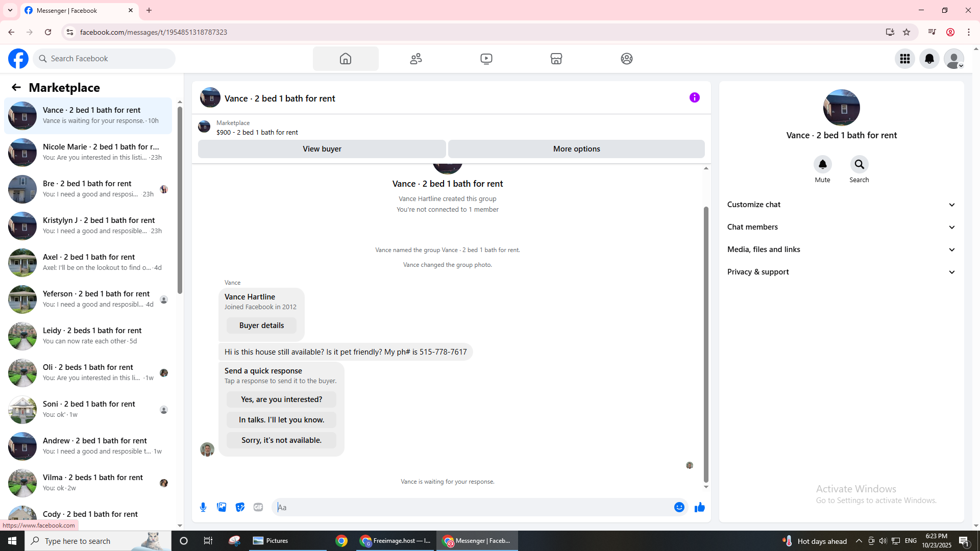Search in conversation using magnifier icon

(859, 164)
